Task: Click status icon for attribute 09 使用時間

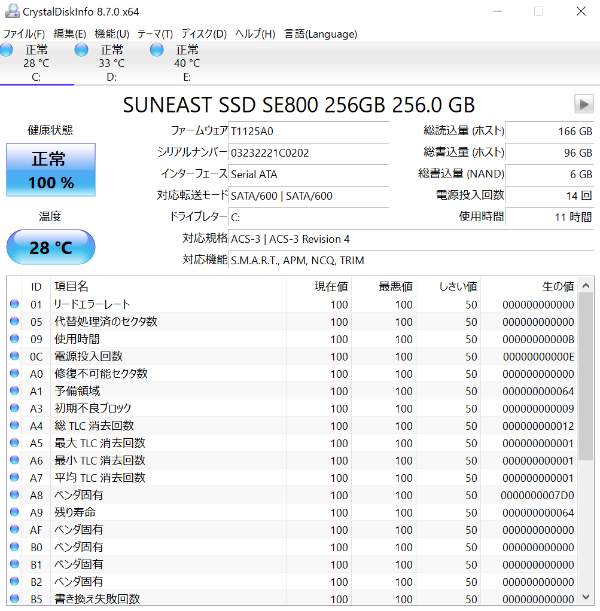Action: pos(14,338)
